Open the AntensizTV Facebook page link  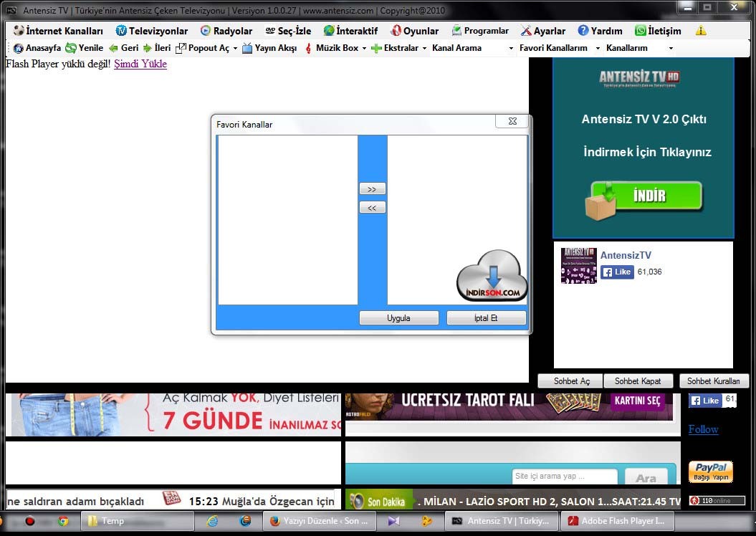click(x=626, y=256)
